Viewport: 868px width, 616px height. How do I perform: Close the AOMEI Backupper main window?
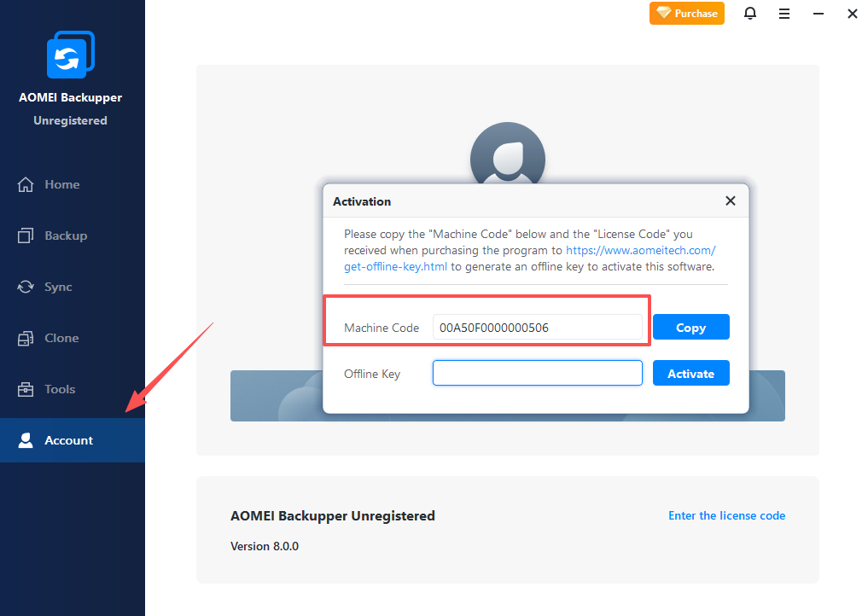[x=852, y=14]
